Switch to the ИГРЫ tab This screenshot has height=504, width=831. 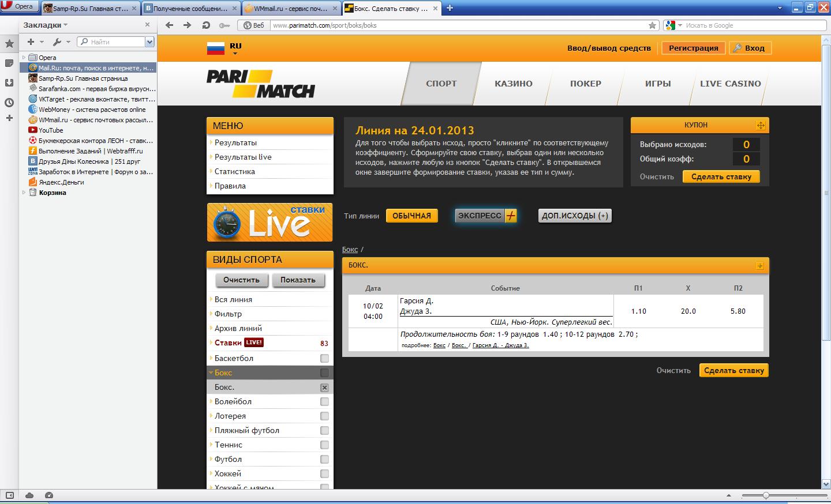click(658, 84)
